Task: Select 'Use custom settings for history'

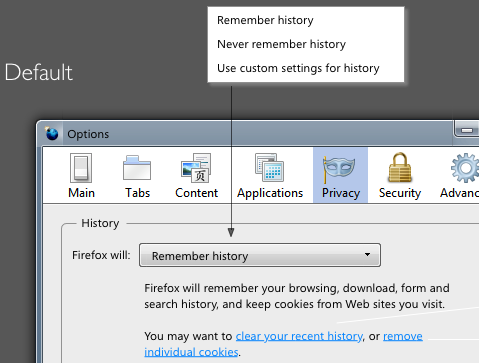Action: (298, 68)
